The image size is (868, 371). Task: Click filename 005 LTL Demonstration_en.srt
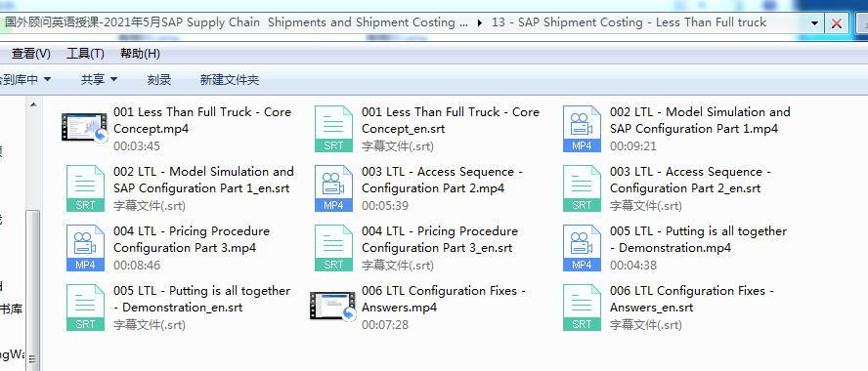[x=202, y=299]
